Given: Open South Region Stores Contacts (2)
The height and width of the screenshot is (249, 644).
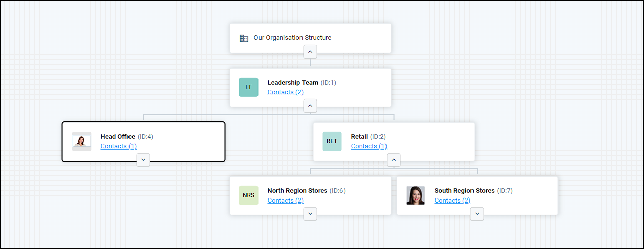Looking at the screenshot, I should coord(452,201).
